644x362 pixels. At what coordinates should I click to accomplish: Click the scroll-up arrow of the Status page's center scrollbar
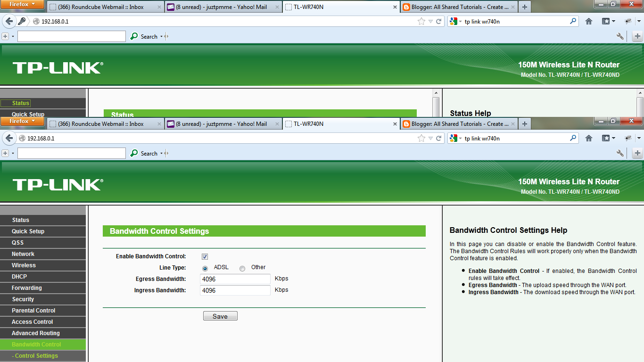point(436,93)
